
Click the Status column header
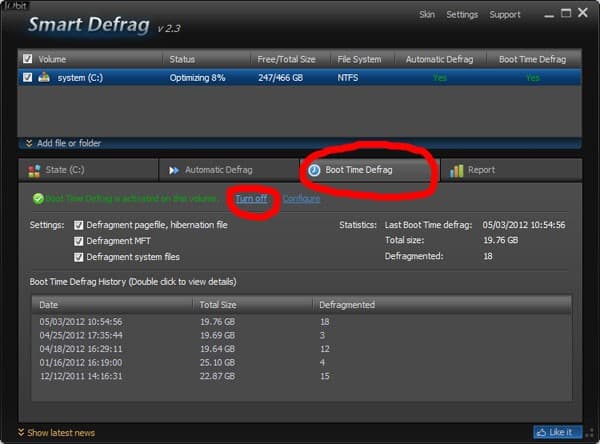[207, 59]
